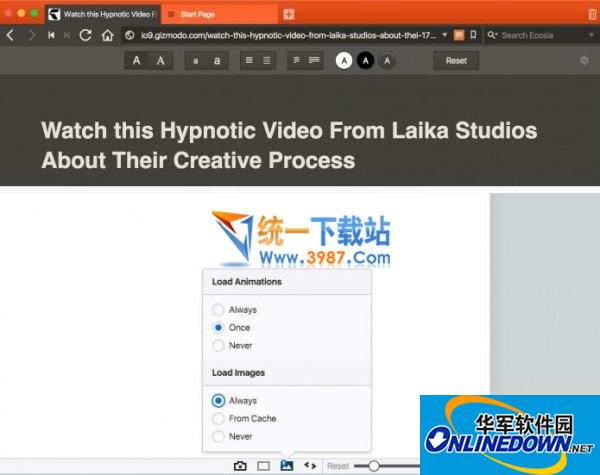This screenshot has width=600, height=475.
Task: Click the Search Ecosia field
Action: point(542,36)
